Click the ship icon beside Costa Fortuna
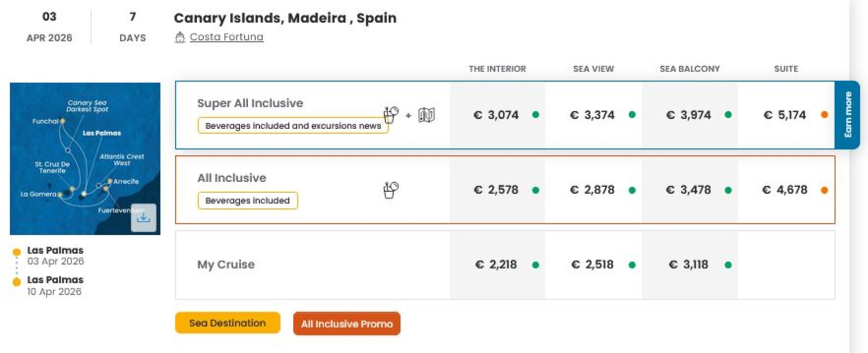868x353 pixels. (180, 38)
